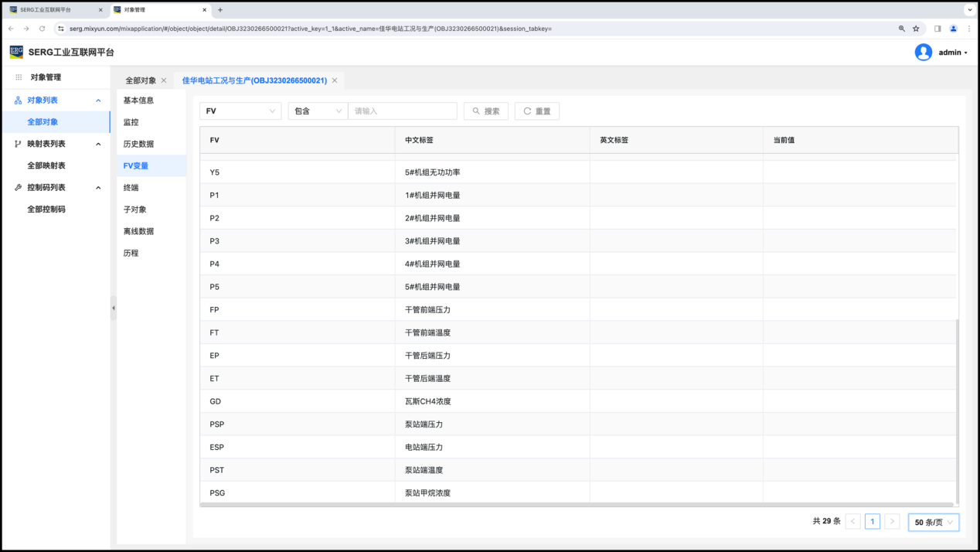
Task: Click the browser reload icon
Action: [42, 29]
